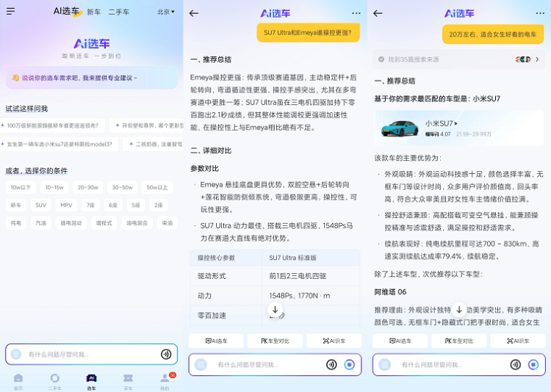551x392 pixels.
Task: Choose suggestion 女生第一辆车选小米su7还是特斯拉model3
Action: (x=59, y=144)
